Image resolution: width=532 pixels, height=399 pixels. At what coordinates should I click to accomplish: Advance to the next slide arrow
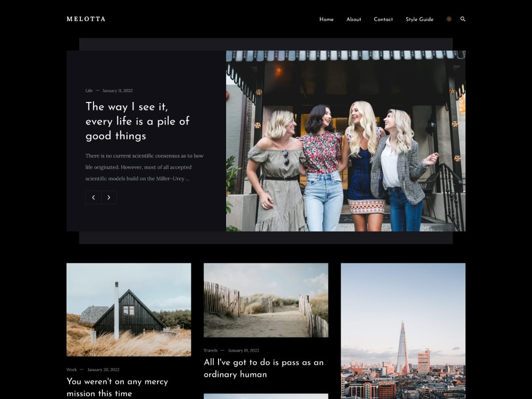109,198
